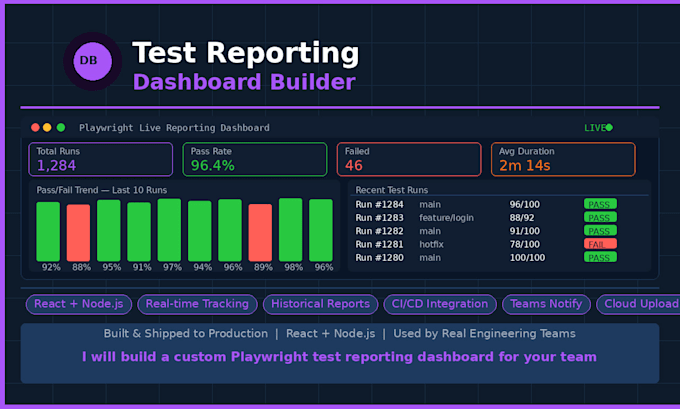The image size is (680, 409).
Task: Click the green window dot
Action: coord(61,128)
